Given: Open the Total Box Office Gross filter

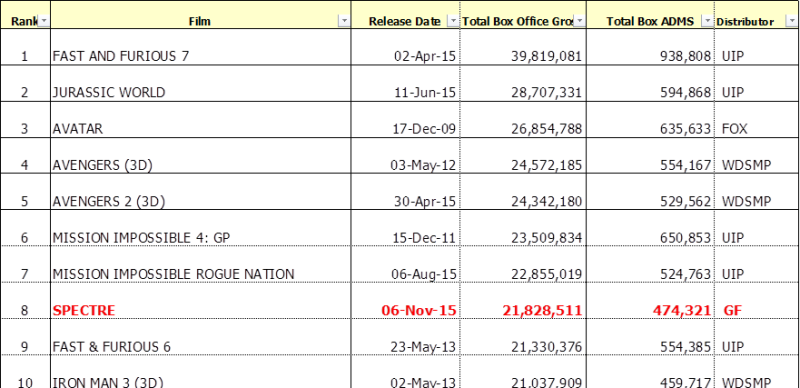Looking at the screenshot, I should click(x=580, y=21).
